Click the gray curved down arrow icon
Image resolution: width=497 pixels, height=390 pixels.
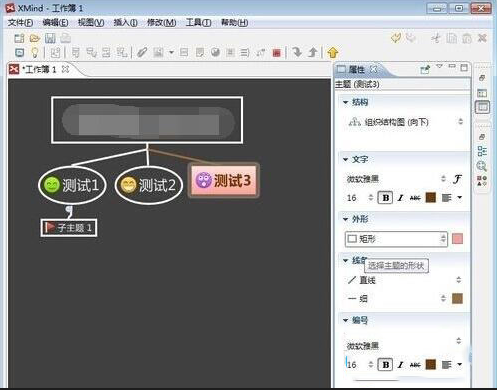tap(297, 52)
